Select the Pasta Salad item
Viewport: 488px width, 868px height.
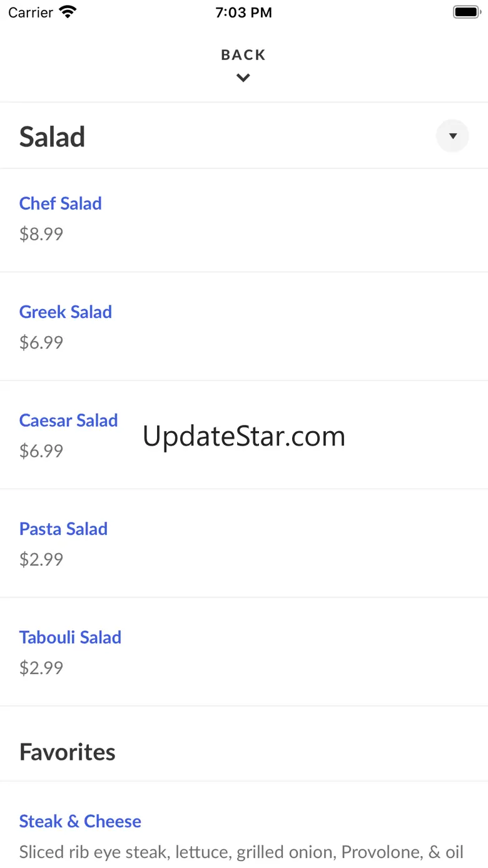[63, 529]
